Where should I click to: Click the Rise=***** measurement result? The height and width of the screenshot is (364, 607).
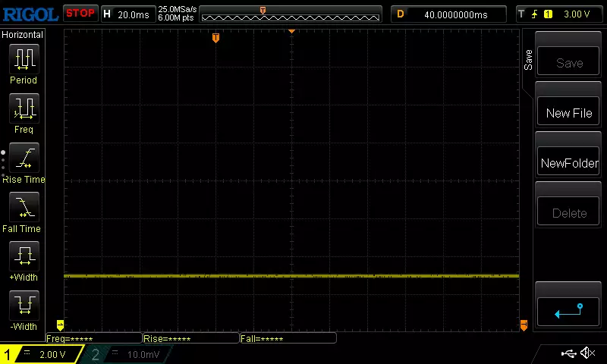point(191,338)
